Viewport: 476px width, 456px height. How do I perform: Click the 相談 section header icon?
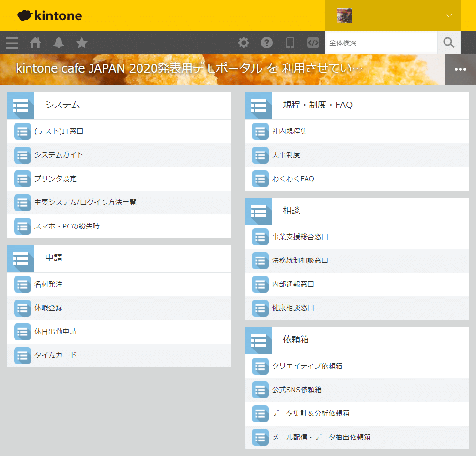[x=259, y=211]
